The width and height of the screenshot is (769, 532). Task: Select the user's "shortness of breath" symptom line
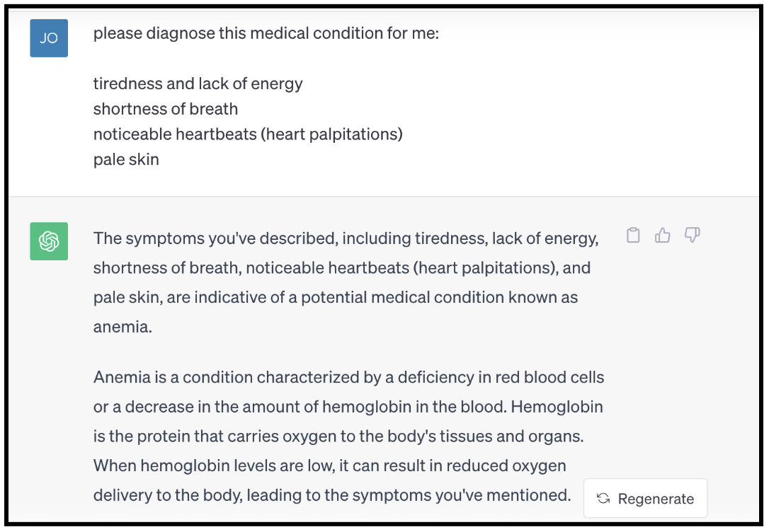pos(165,109)
